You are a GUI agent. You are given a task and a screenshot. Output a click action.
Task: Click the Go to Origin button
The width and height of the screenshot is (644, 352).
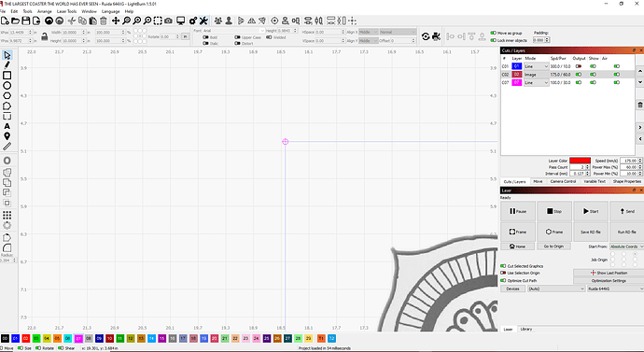tap(553, 246)
